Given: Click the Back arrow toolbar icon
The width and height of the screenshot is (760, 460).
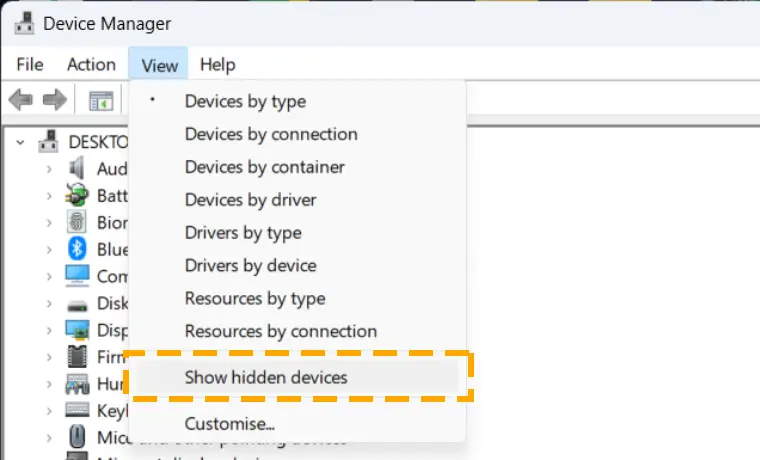Looking at the screenshot, I should pyautogui.click(x=20, y=100).
